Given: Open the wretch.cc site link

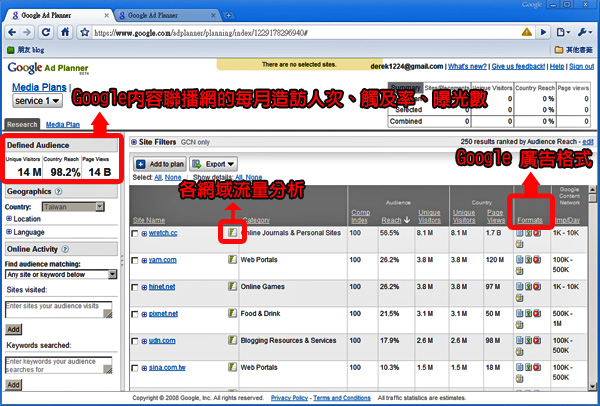Looking at the screenshot, I should click(x=163, y=233).
